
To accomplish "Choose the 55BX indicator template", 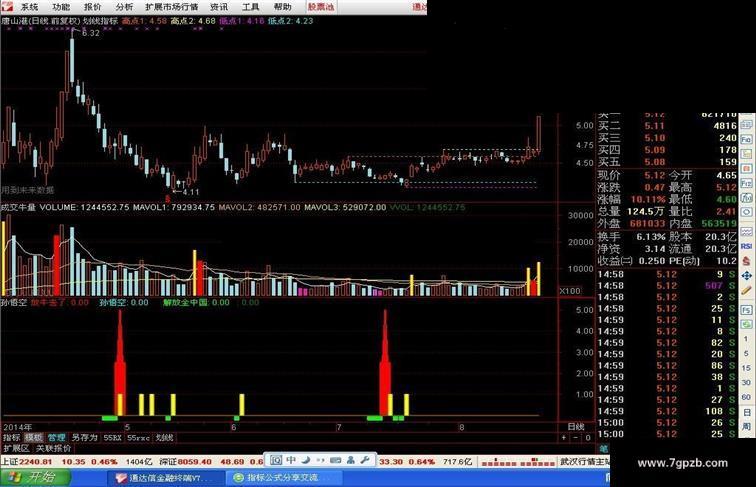I will pos(112,437).
